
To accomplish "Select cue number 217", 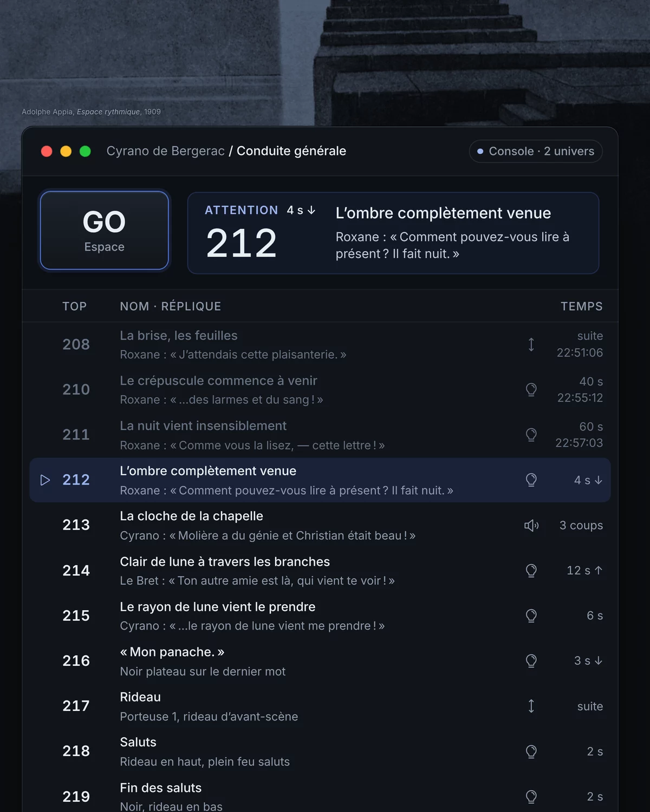I will [76, 706].
